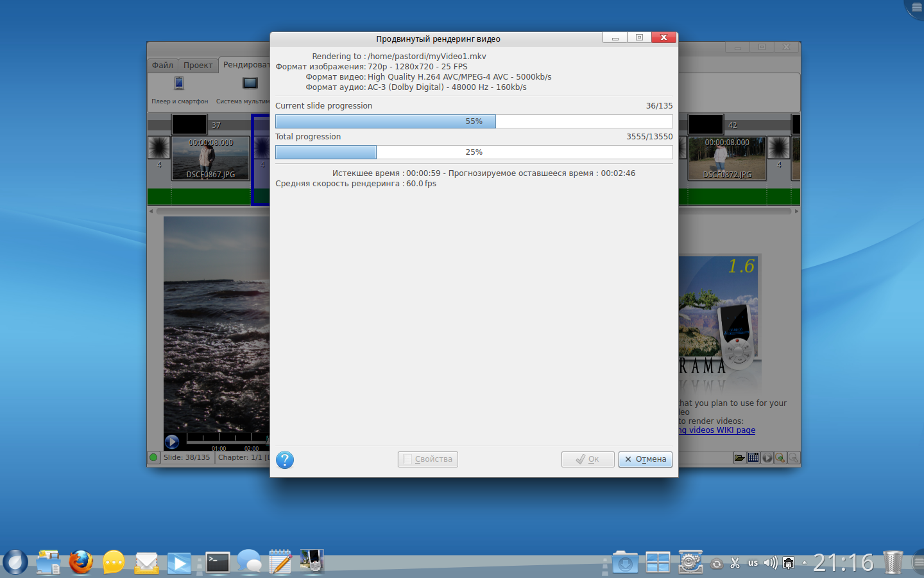Open the videos WIKI page link
Image resolution: width=924 pixels, height=578 pixels.
point(717,430)
